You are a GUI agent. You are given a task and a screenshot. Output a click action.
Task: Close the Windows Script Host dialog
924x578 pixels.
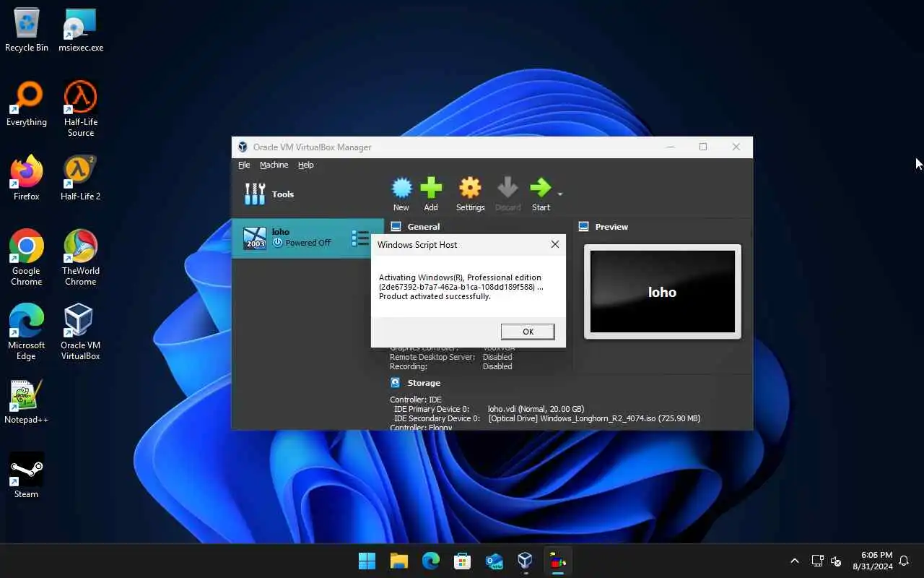pos(554,244)
